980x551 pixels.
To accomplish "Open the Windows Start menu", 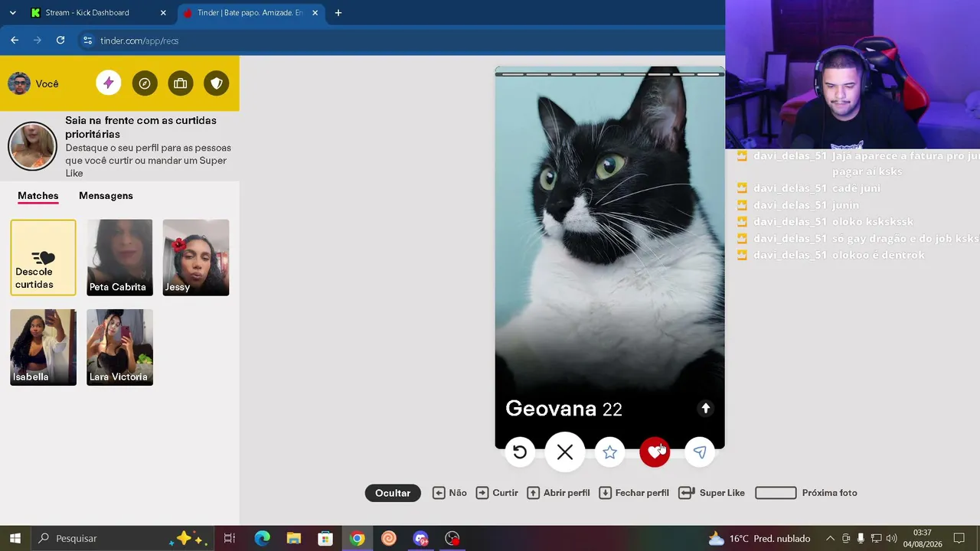I will click(x=15, y=538).
